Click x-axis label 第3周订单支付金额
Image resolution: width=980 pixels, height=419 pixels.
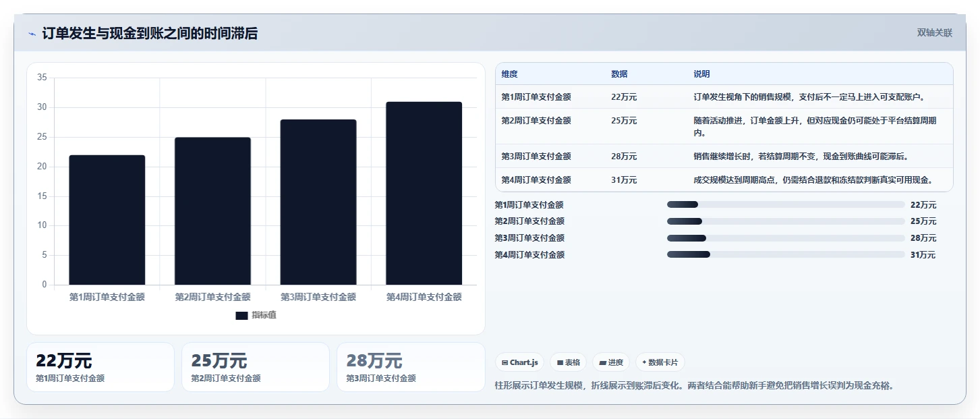point(318,297)
